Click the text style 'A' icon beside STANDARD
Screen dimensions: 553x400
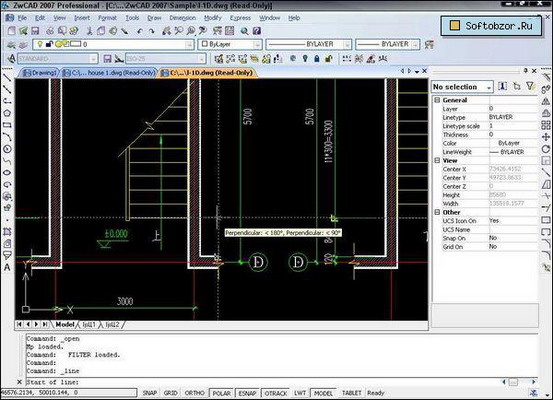click(11, 58)
